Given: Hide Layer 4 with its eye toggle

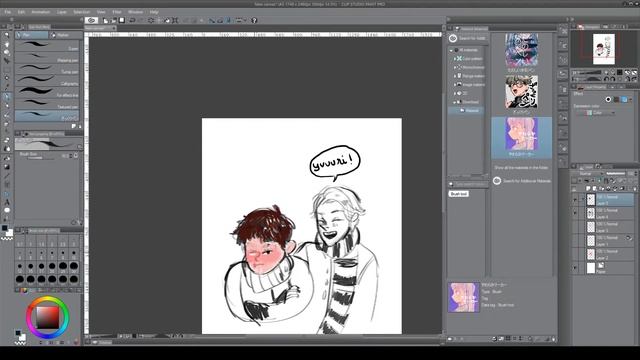Looking at the screenshot, I should [x=575, y=213].
